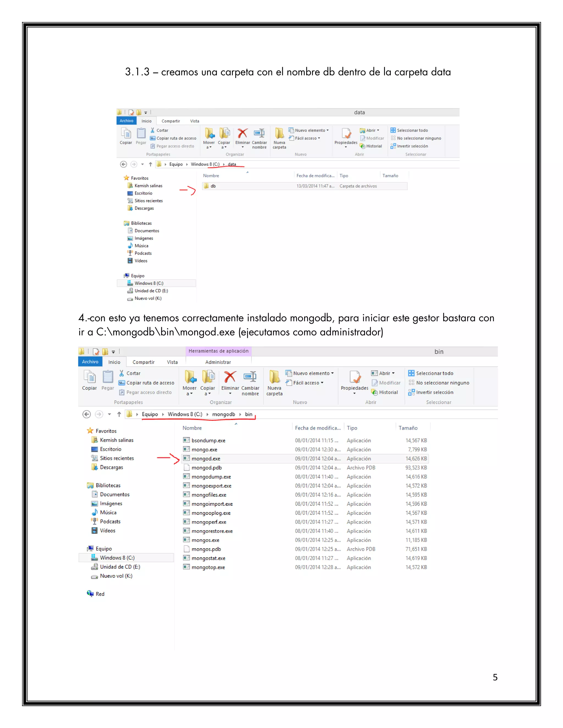The height and width of the screenshot is (728, 563).
Task: Select mongotop.exe file
Action: point(305,567)
